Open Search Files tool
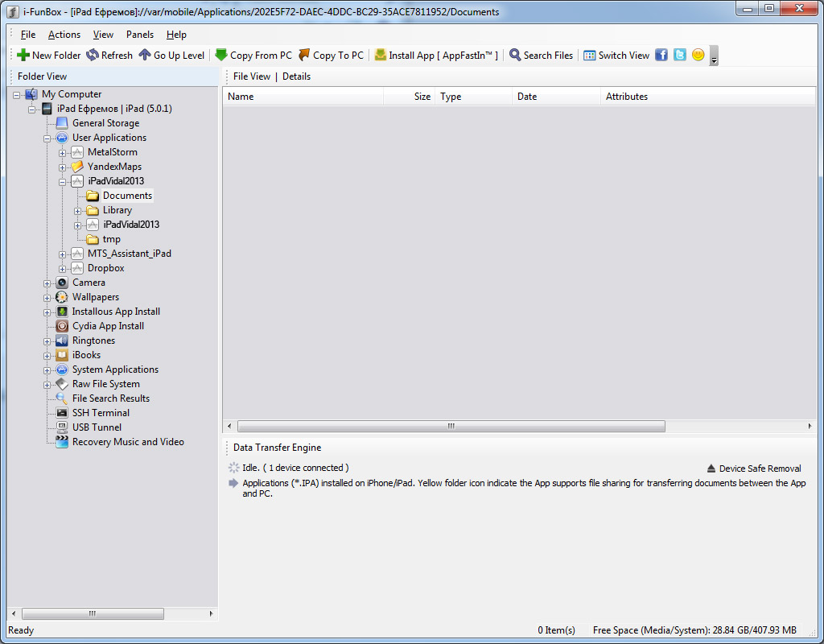Image resolution: width=824 pixels, height=644 pixels. (542, 56)
